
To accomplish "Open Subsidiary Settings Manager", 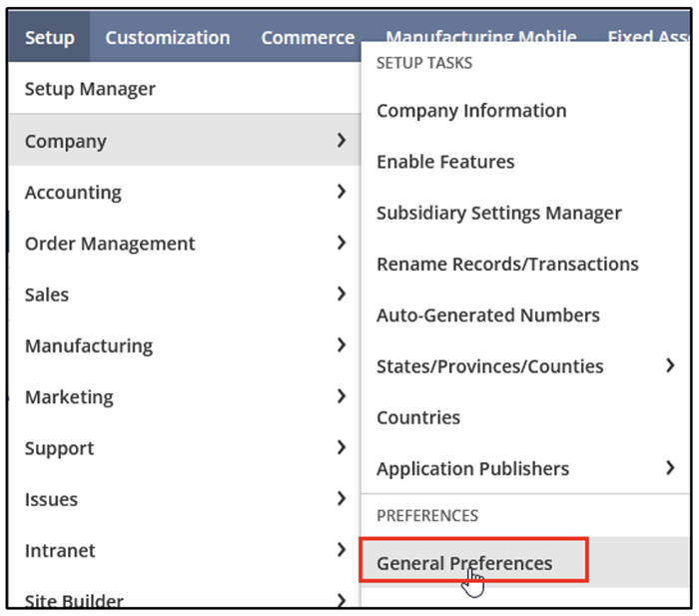I will tap(498, 213).
